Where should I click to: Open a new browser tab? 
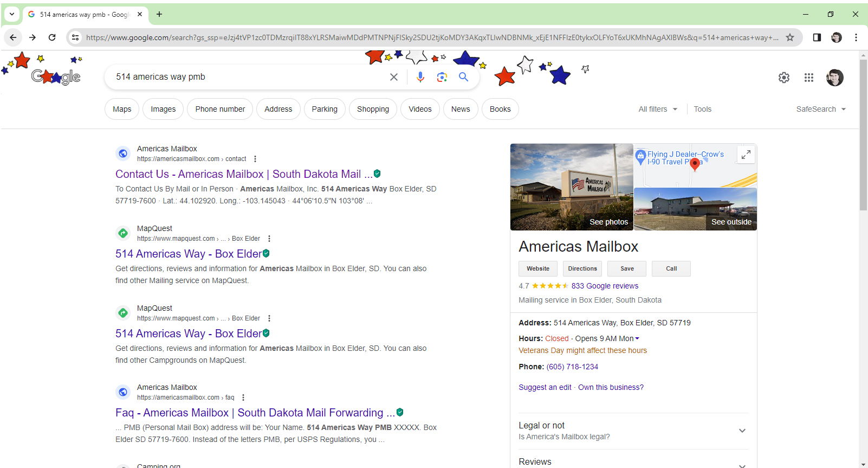pyautogui.click(x=159, y=14)
